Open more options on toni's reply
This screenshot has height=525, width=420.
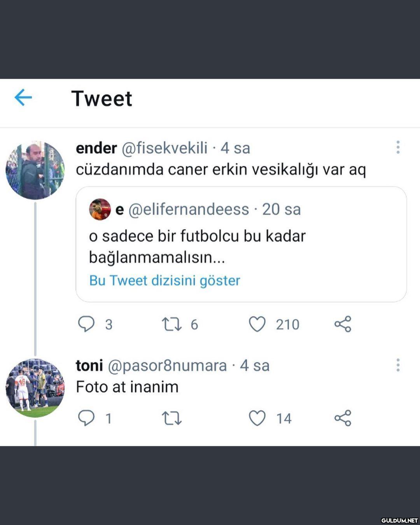(398, 365)
